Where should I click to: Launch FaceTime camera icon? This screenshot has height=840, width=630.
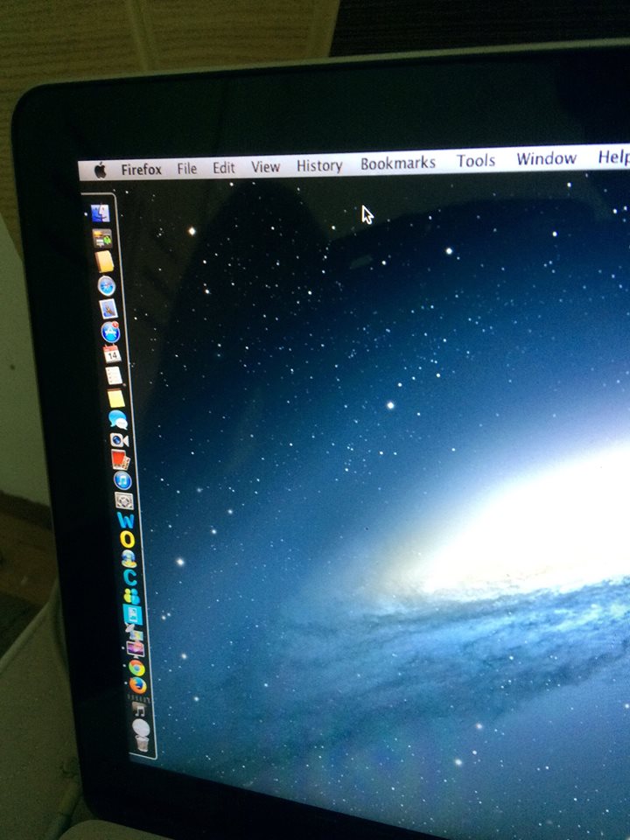coord(120,440)
